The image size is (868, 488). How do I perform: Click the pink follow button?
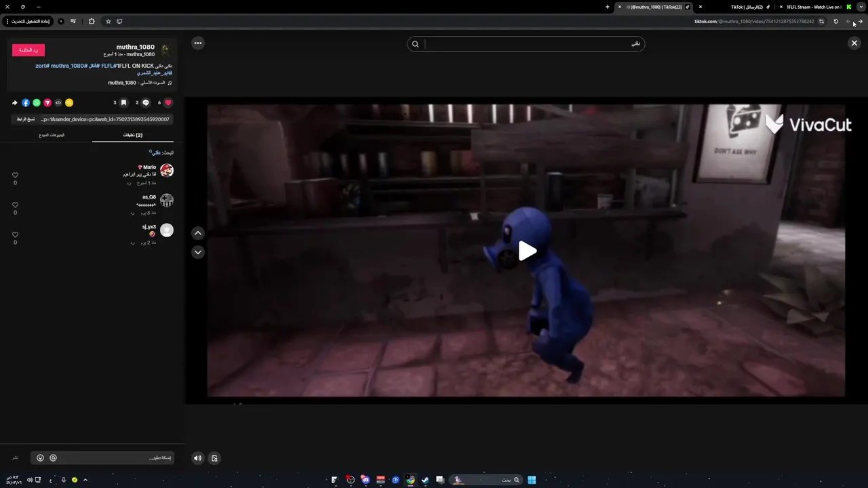tap(28, 50)
